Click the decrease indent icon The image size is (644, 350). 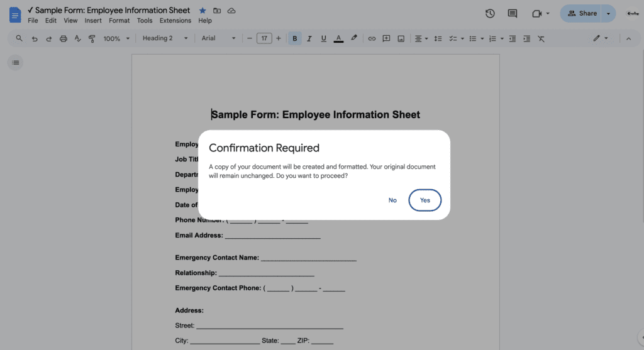pos(512,38)
